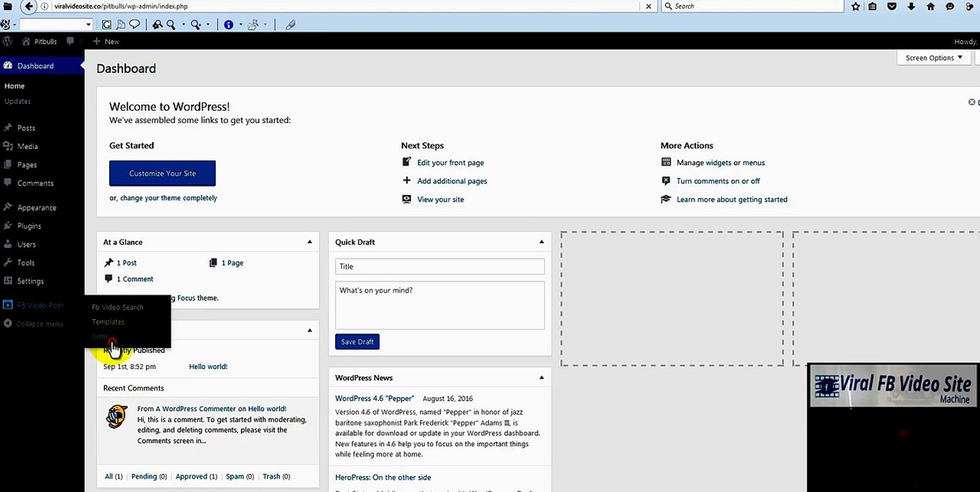Click the browser back arrow button
The height and width of the screenshot is (492, 980).
click(29, 6)
